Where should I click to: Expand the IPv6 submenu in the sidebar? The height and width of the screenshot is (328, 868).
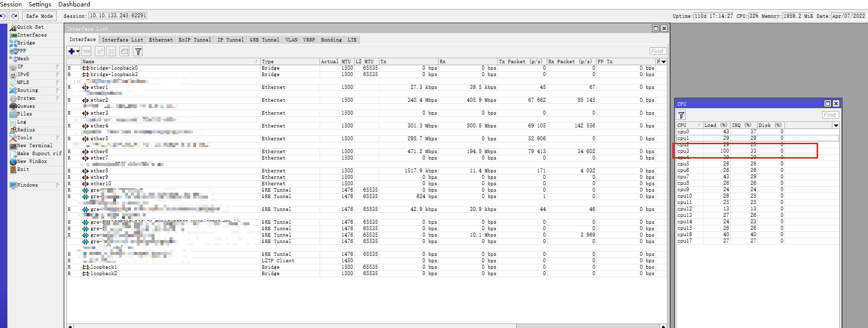click(x=58, y=75)
